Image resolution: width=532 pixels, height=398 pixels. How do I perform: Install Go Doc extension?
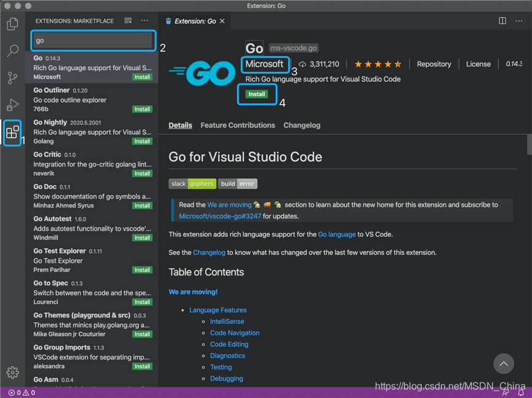(142, 206)
